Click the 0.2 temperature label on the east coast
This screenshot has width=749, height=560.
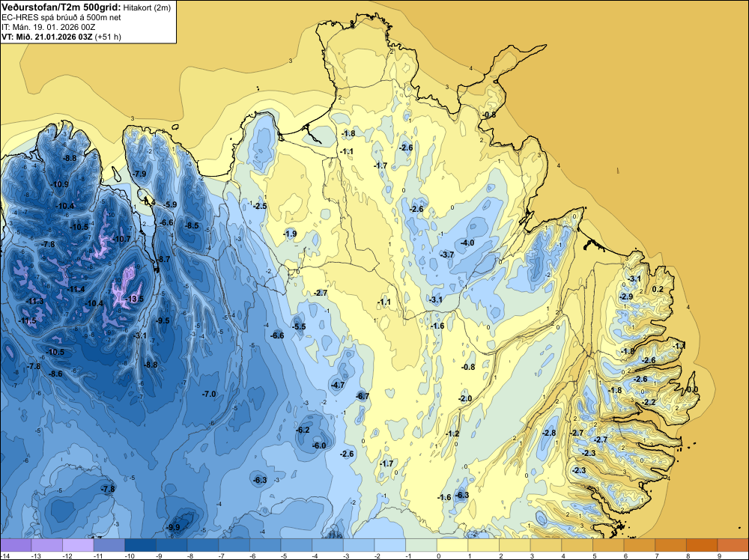pos(658,289)
